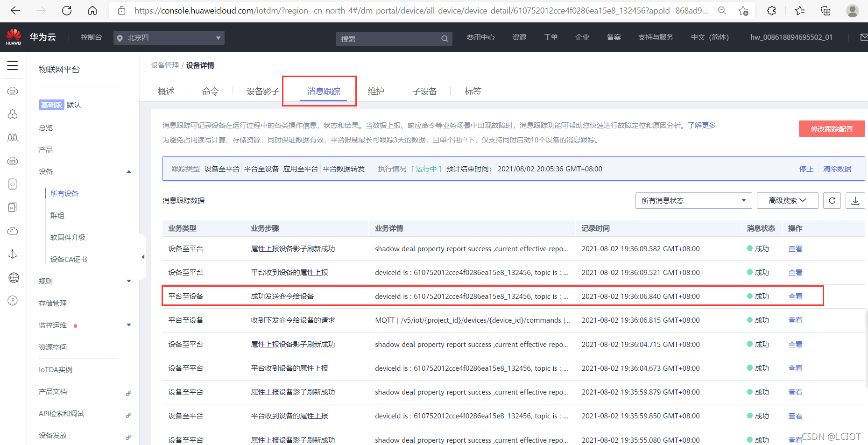Viewport: 868px width, 445px height.
Task: Open 设备发放 external link icon
Action: click(128, 438)
